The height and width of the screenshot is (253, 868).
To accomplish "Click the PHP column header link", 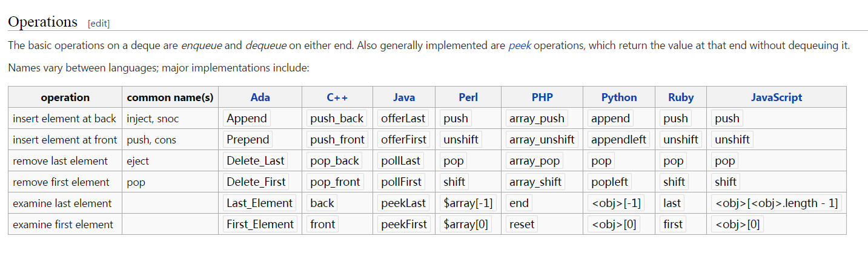I will (542, 97).
